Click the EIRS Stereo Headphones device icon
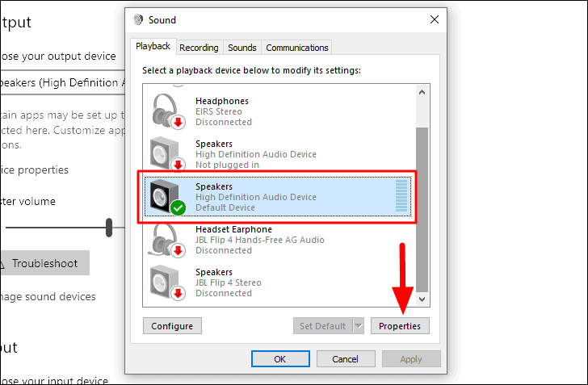The width and height of the screenshot is (588, 385). [x=168, y=111]
